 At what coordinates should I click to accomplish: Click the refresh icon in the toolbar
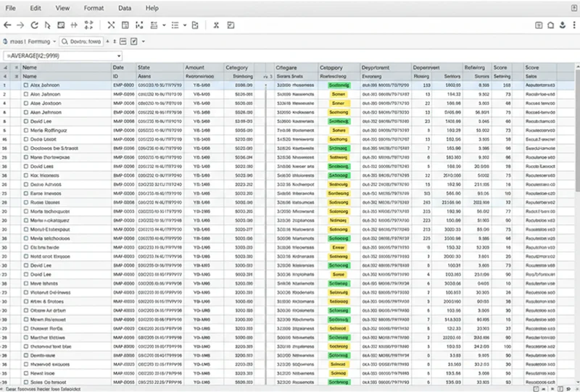[34, 25]
